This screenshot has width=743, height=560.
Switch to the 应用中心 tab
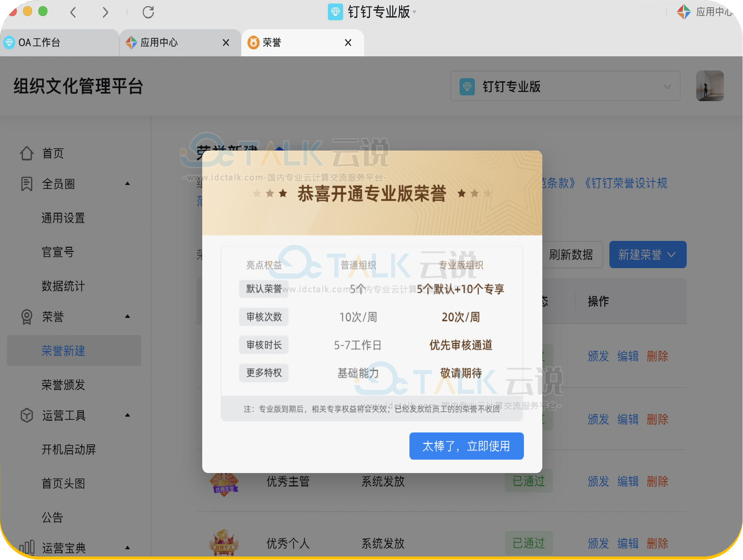coord(180,43)
